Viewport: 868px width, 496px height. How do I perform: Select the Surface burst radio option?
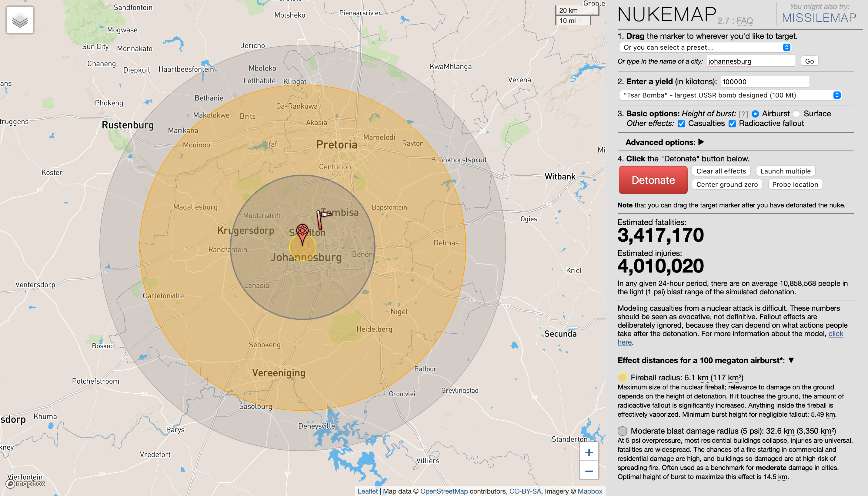pyautogui.click(x=797, y=114)
